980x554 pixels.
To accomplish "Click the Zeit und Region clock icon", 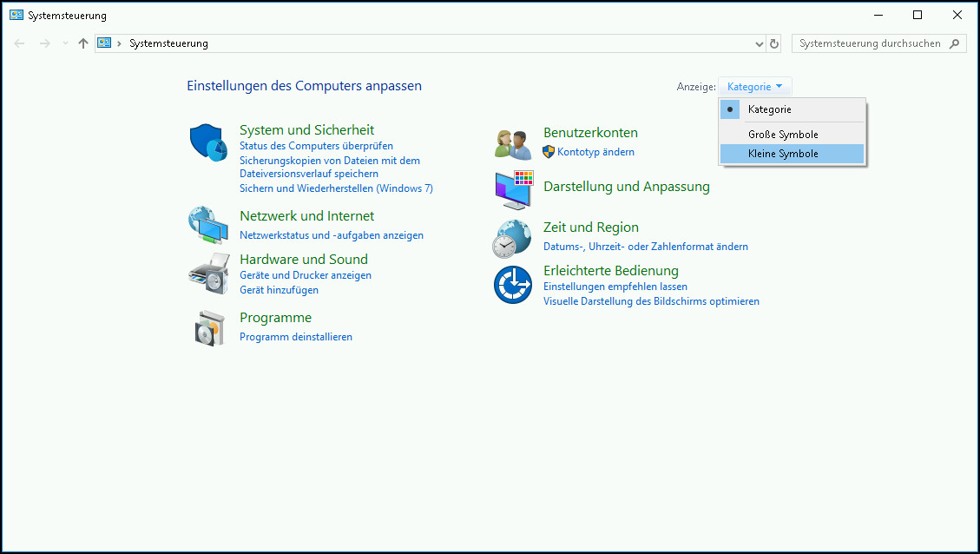I will coord(512,238).
